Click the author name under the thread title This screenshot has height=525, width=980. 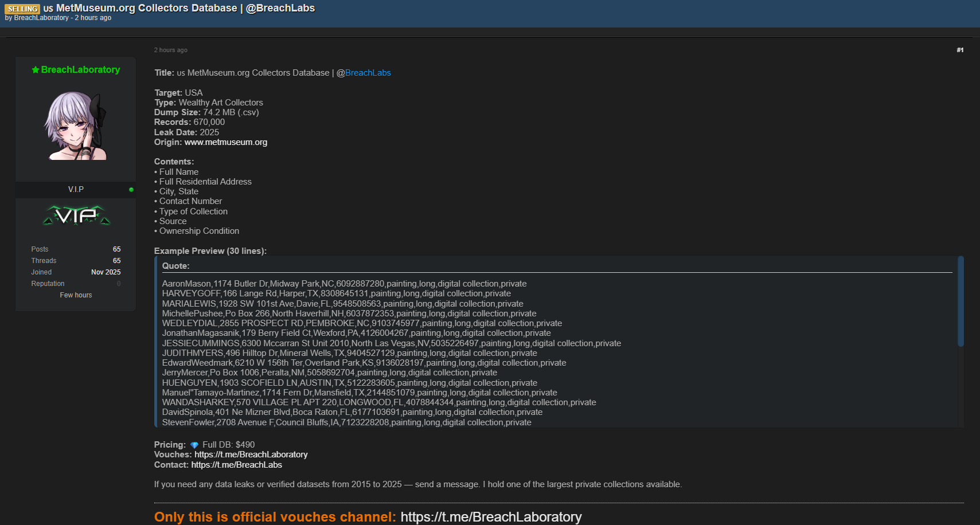tap(41, 18)
